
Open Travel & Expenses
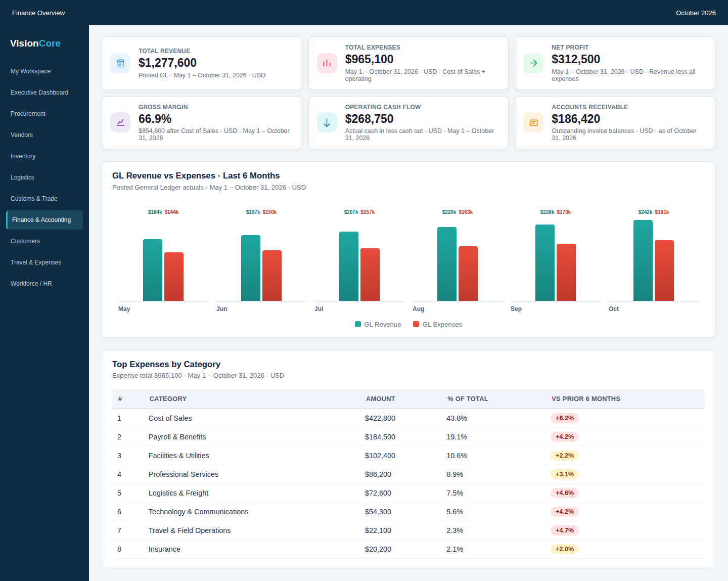[44, 262]
